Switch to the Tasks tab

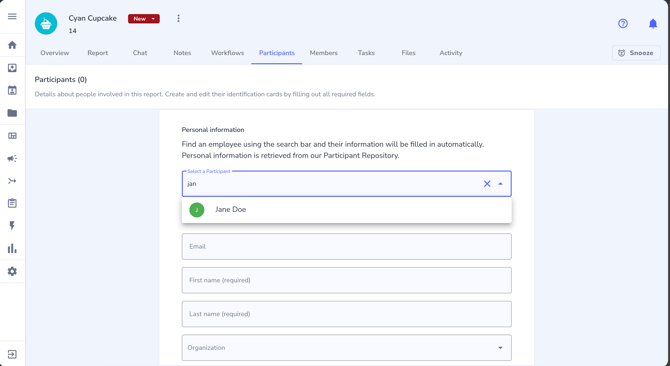tap(366, 53)
